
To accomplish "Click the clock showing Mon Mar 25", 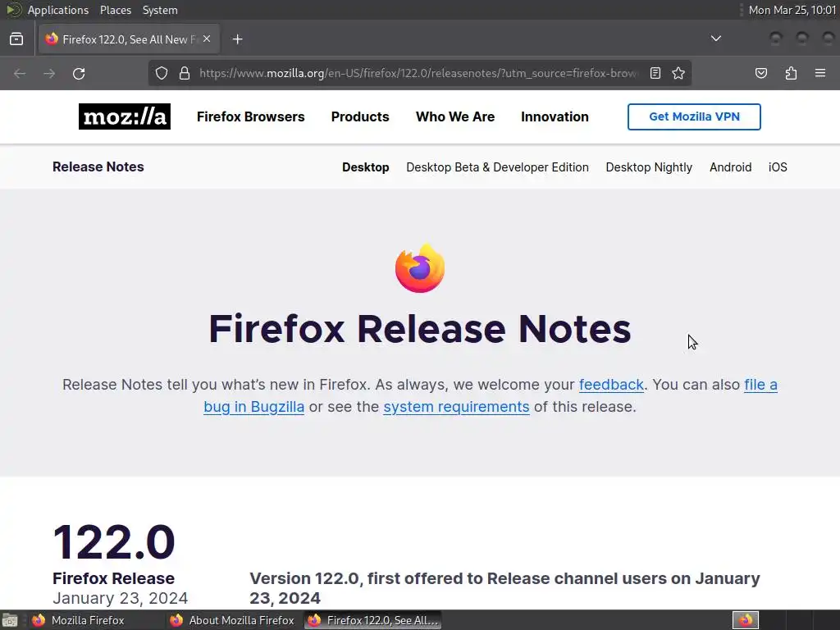I will tap(792, 10).
